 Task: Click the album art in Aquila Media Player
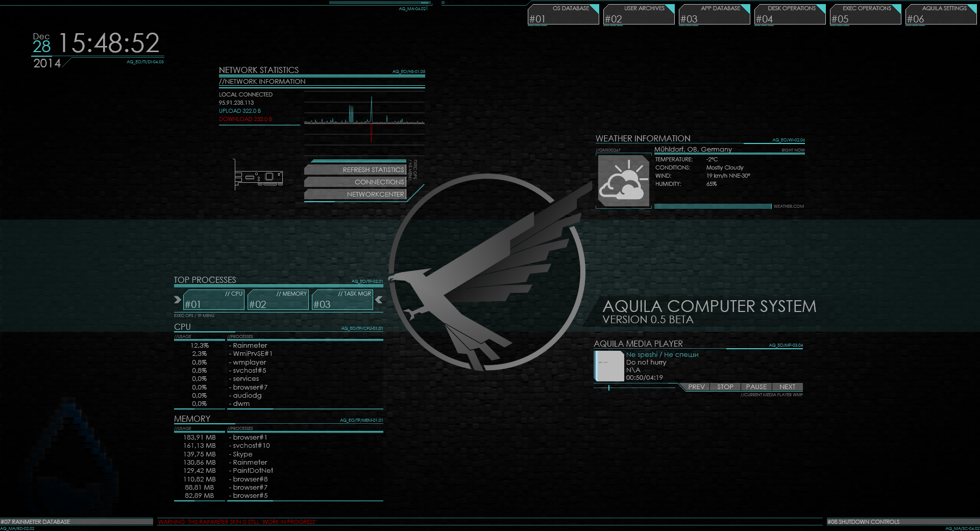tap(608, 367)
